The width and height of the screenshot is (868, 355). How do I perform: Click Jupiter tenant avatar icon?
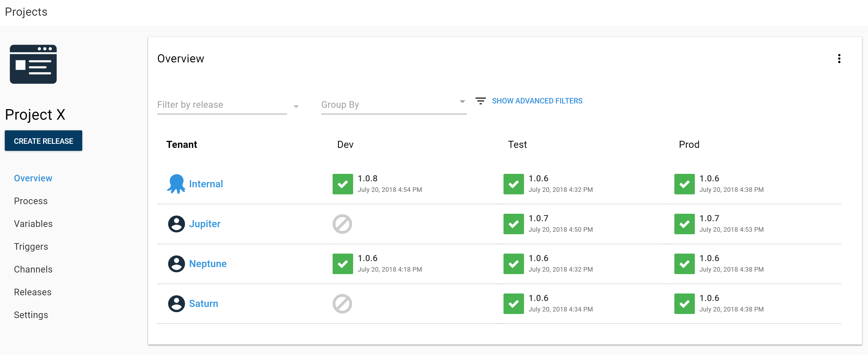pos(176,224)
